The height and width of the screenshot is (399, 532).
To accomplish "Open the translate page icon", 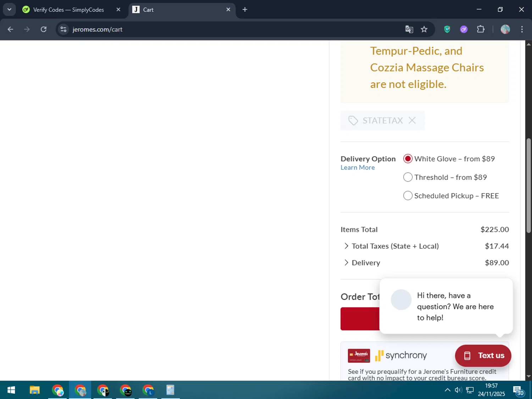I will pyautogui.click(x=409, y=29).
